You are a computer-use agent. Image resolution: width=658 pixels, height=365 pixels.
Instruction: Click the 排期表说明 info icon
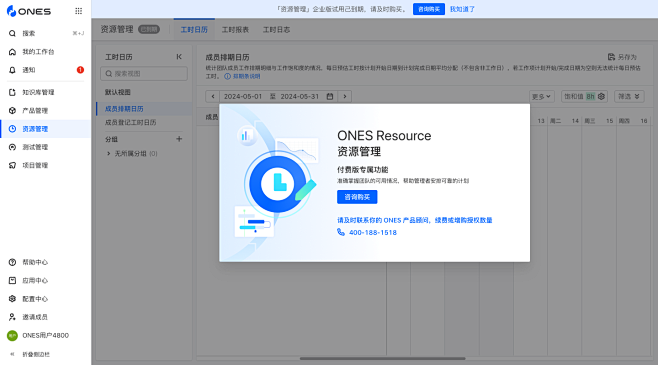[227, 76]
